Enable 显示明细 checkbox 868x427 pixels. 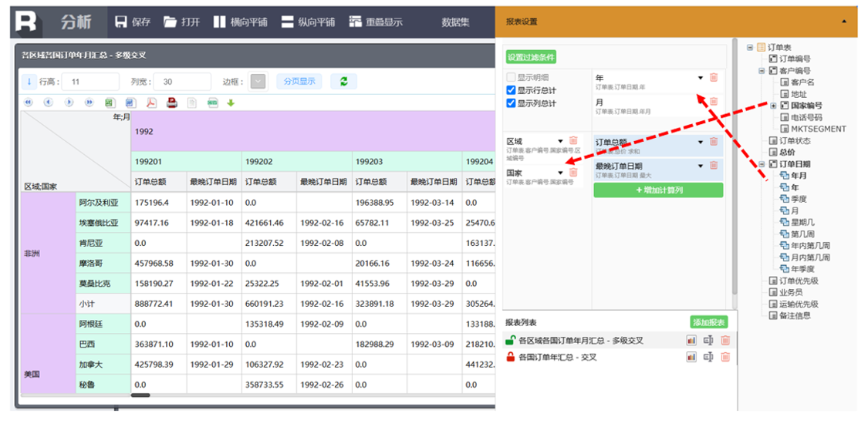tap(511, 78)
